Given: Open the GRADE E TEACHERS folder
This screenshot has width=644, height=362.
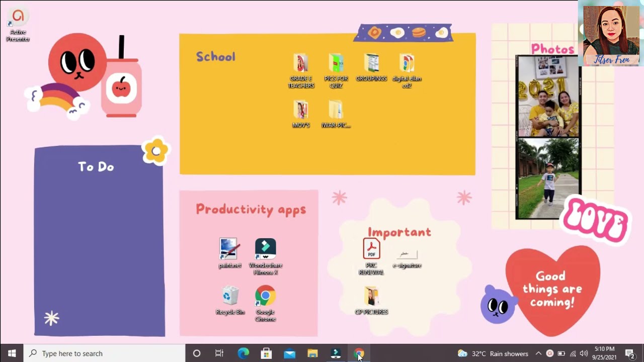Looking at the screenshot, I should (301, 71).
